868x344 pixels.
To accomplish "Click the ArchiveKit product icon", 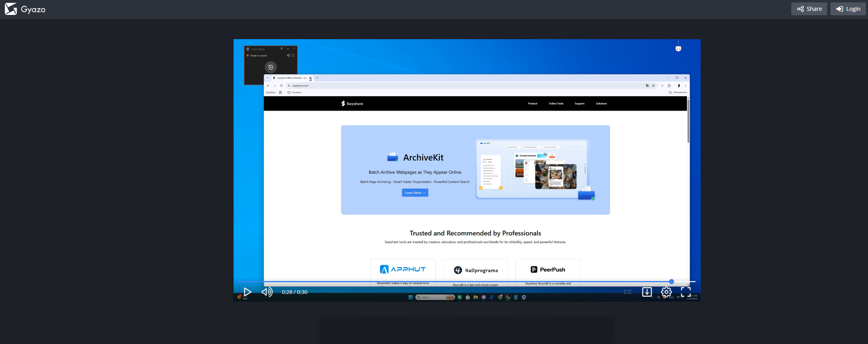I will pos(393,157).
